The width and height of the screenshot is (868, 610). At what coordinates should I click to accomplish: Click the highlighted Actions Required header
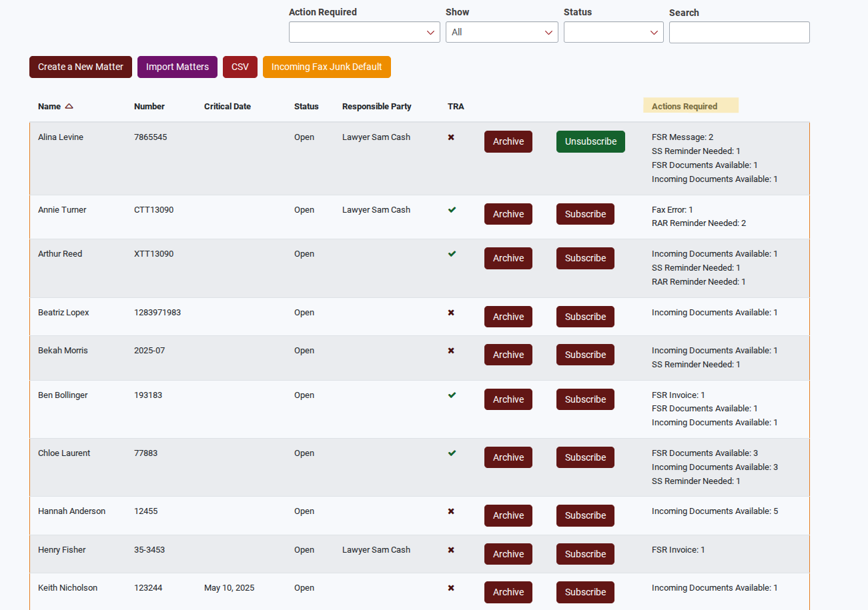pos(685,107)
